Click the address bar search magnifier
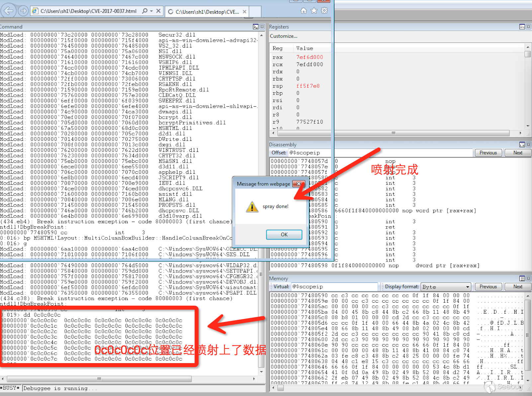The image size is (532, 396). tap(145, 11)
